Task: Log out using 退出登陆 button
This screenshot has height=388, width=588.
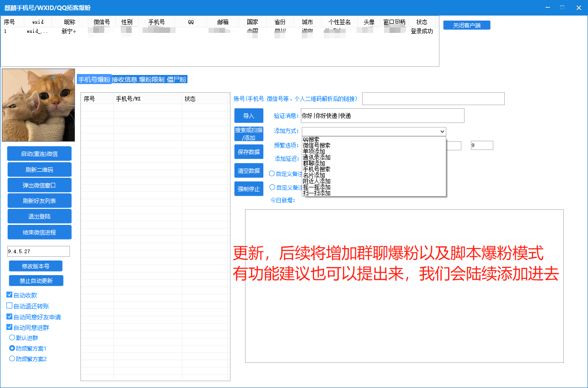Action: coord(39,216)
